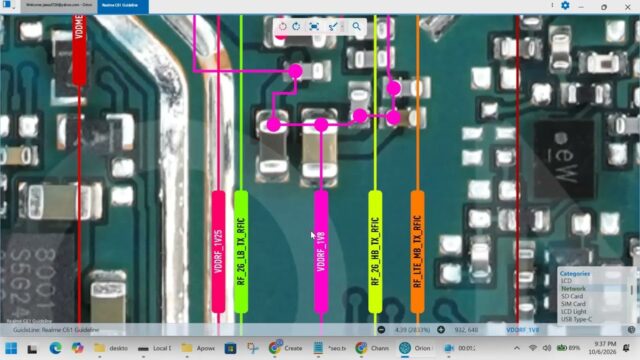
Task: Open the Windows Start menu
Action: (x=11, y=348)
